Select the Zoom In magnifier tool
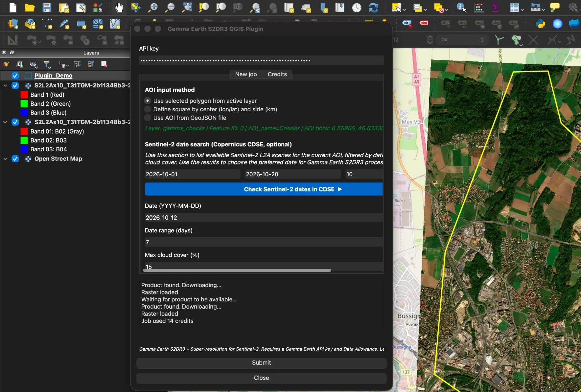The image size is (581, 392). [x=153, y=7]
